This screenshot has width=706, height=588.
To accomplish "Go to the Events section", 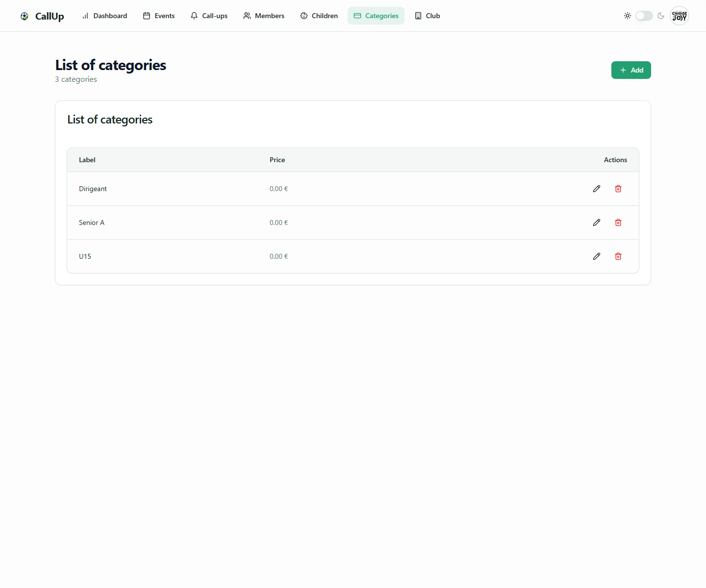I will coord(159,16).
